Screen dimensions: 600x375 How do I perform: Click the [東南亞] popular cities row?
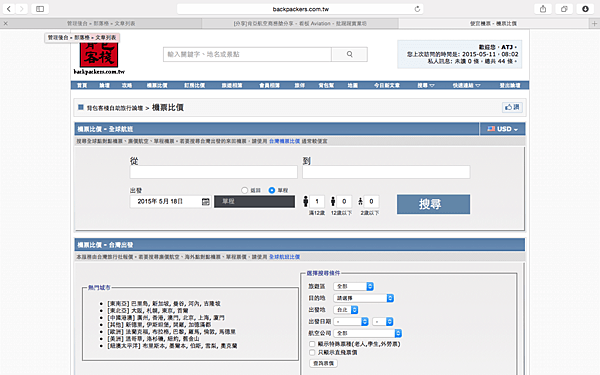164,303
